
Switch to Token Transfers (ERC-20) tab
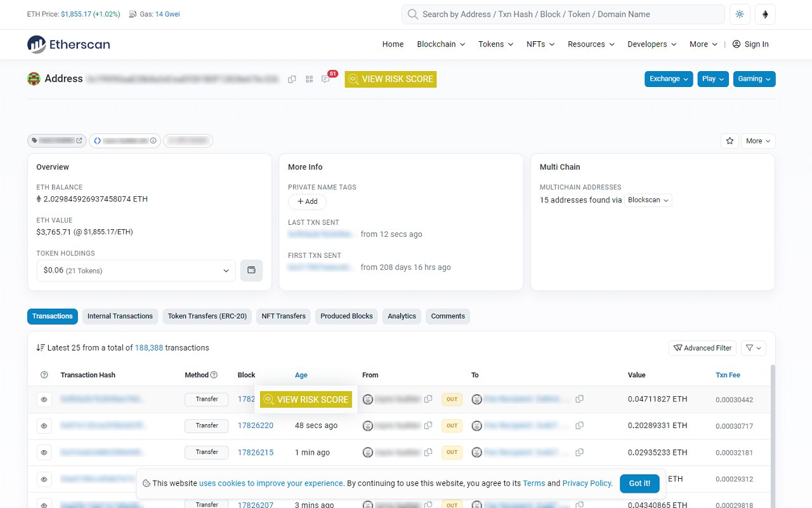207,316
